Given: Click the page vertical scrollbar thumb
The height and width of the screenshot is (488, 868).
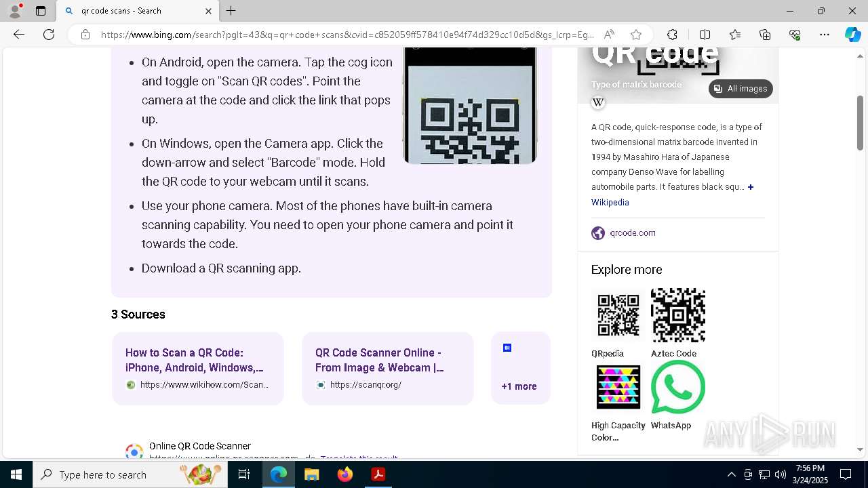Looking at the screenshot, I should 861,123.
